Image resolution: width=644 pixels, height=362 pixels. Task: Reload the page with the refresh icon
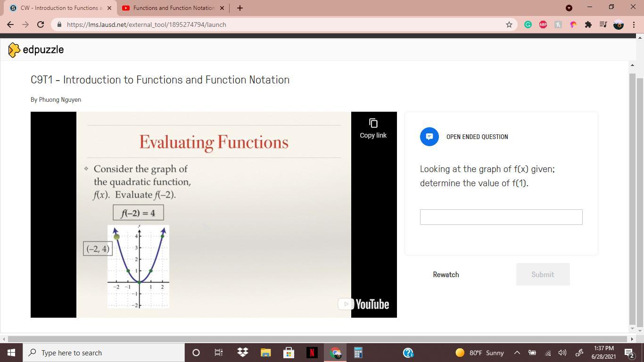click(x=41, y=25)
